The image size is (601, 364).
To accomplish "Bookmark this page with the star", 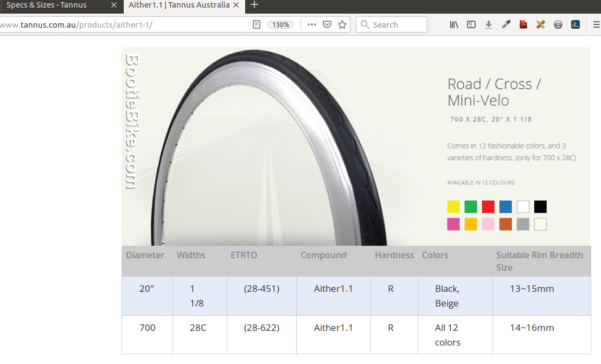I will (x=342, y=24).
